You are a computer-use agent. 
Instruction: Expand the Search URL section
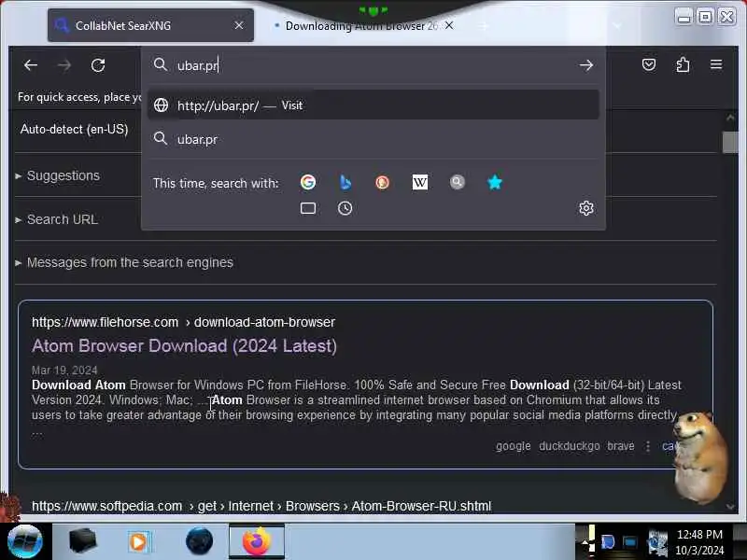62,219
